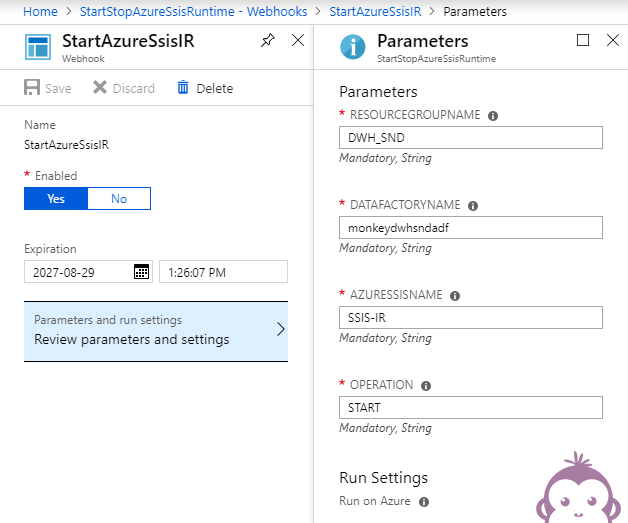Screen dimensions: 628x523
Task: Close the StartAzureSsisIR webhook blade
Action: [x=298, y=40]
